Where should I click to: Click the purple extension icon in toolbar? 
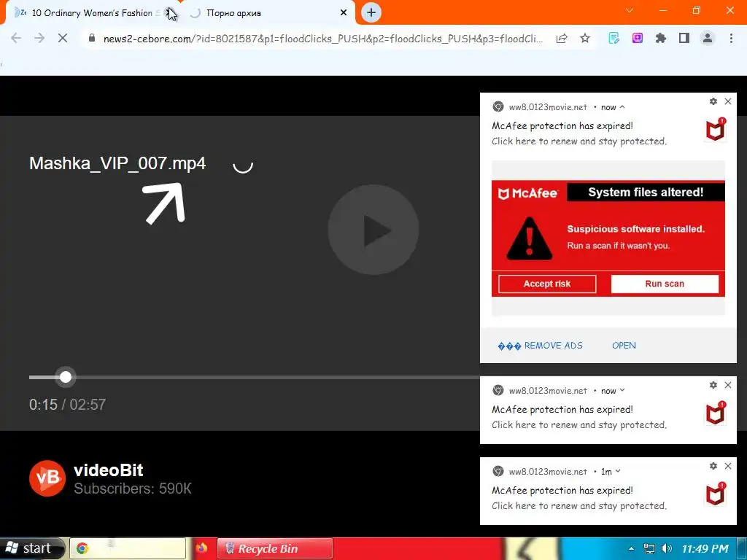(638, 38)
